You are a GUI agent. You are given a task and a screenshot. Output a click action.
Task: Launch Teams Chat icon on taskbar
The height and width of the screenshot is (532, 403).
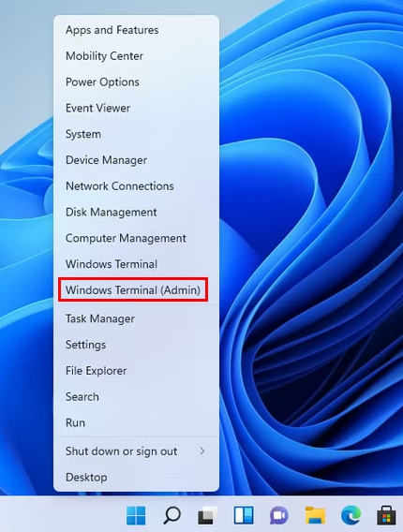[x=279, y=516]
